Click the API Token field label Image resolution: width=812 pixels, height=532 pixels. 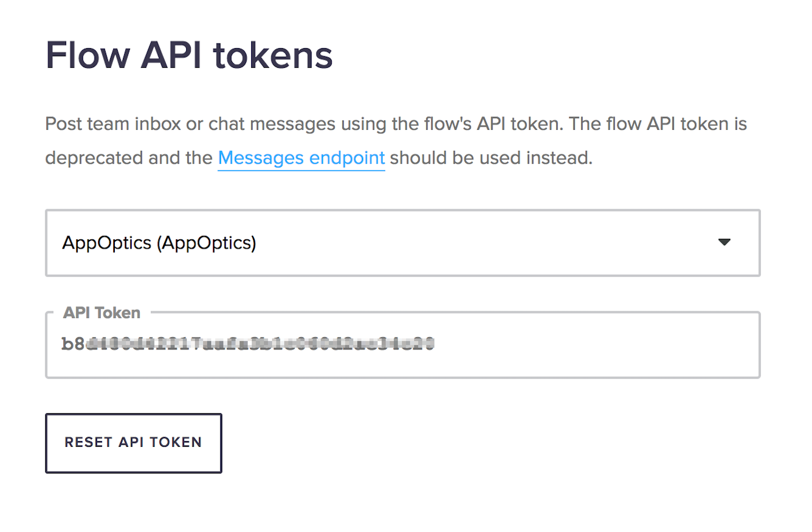(x=101, y=312)
